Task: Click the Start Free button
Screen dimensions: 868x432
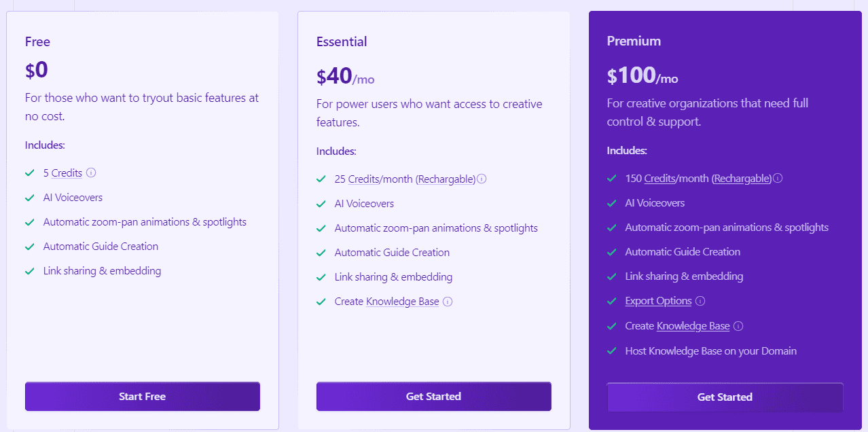Action: (x=142, y=396)
